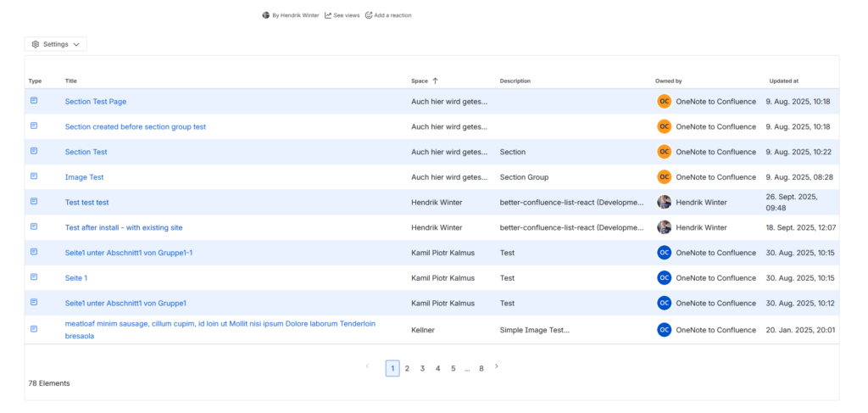Click the Title column header
This screenshot has height=413, width=868.
(71, 81)
